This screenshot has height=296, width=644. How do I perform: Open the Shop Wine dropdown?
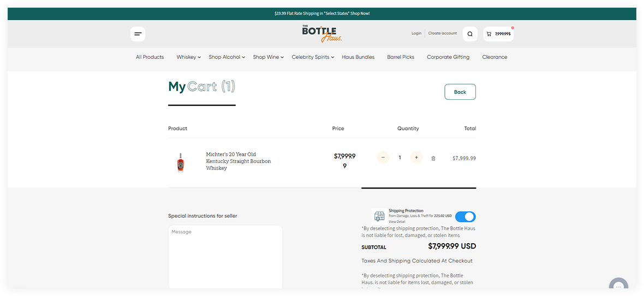268,57
